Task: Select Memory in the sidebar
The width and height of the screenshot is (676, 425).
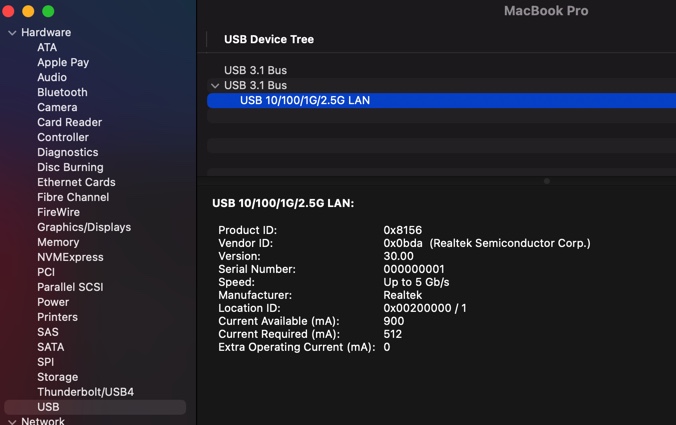Action: (58, 242)
